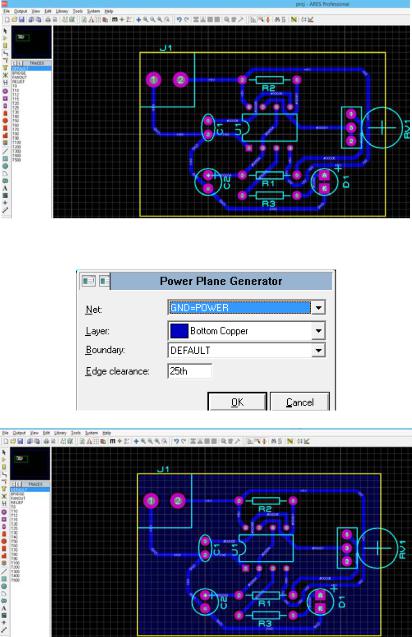Toggle metric units 'm' icon in top window
Screen dimensions: 412x637
115,20
